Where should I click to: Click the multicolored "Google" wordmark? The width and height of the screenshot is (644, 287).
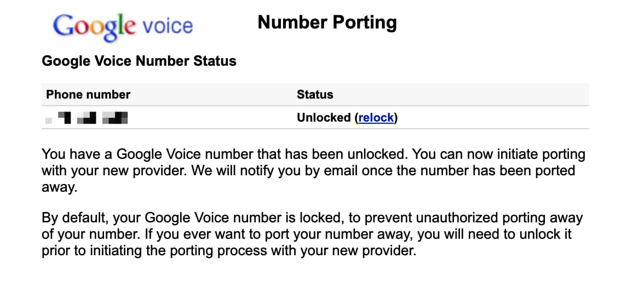coord(94,27)
